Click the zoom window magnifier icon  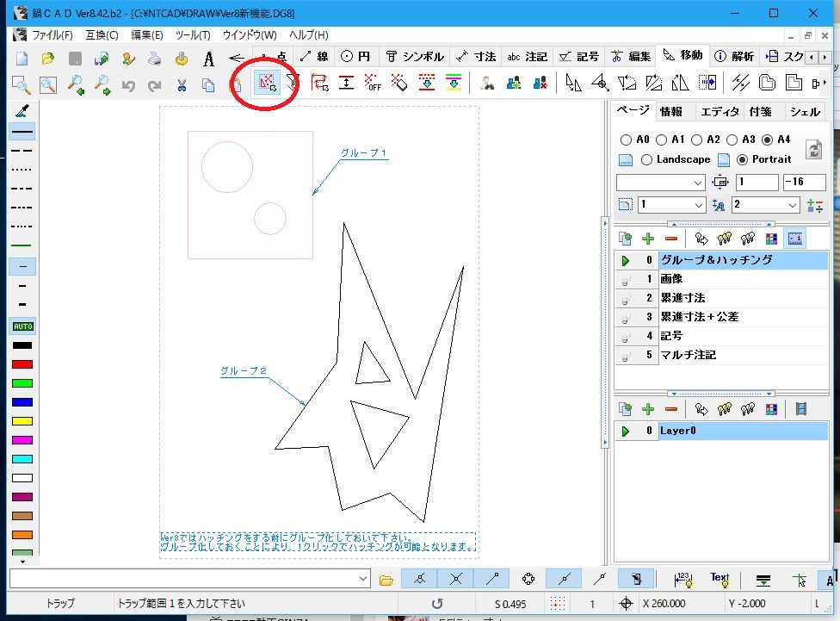pos(22,84)
